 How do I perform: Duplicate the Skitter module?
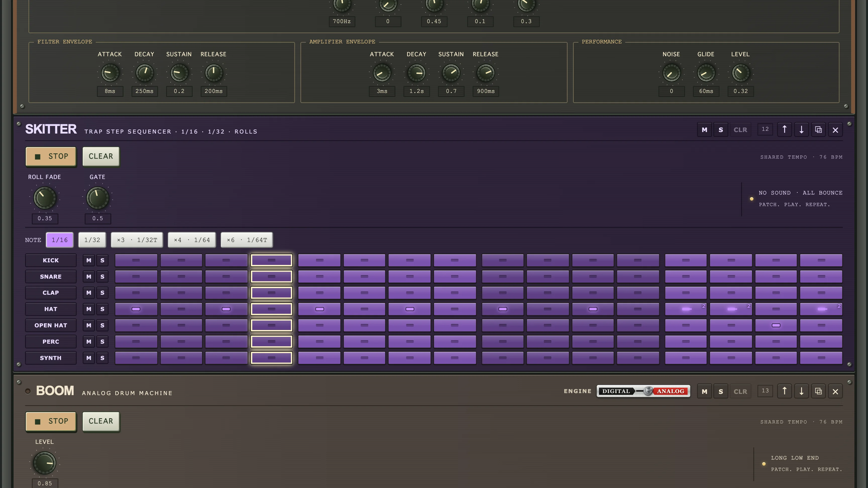(818, 130)
